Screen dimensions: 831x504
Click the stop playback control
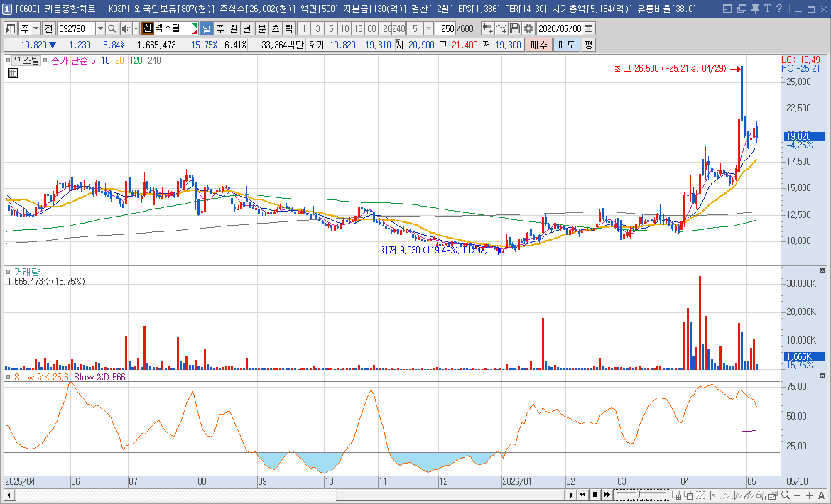[594, 495]
